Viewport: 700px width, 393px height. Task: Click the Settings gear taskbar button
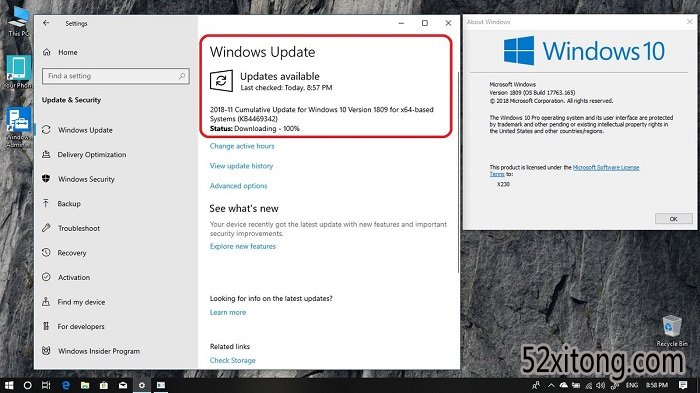142,385
